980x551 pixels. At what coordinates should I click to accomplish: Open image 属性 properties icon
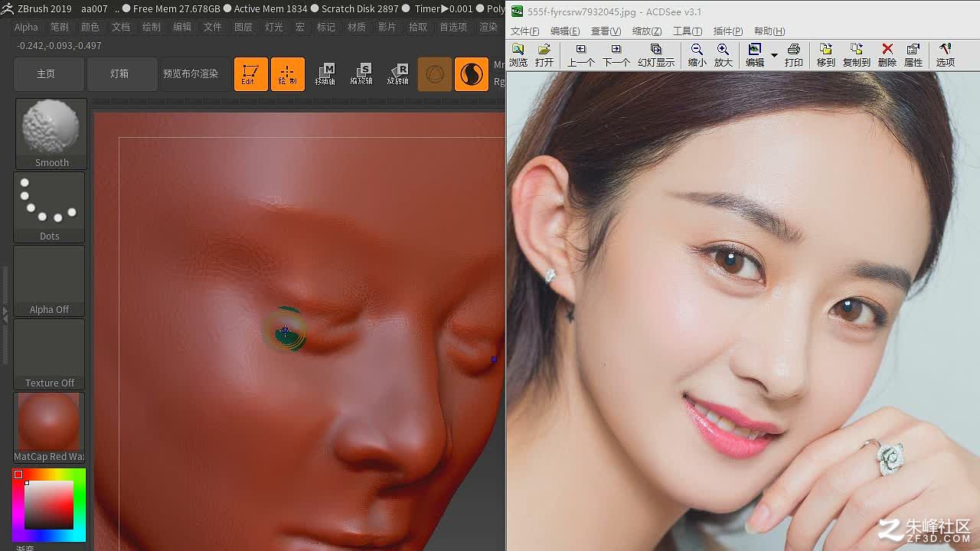click(913, 56)
